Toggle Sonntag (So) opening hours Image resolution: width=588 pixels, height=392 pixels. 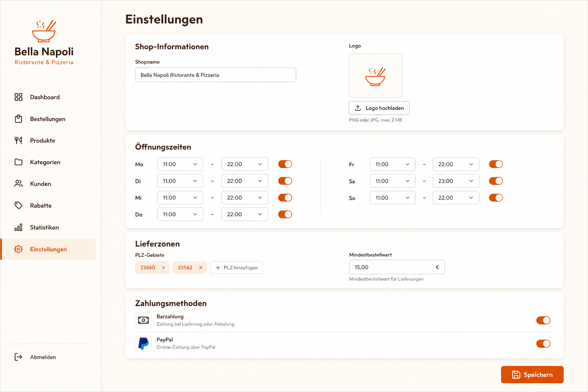(x=496, y=198)
